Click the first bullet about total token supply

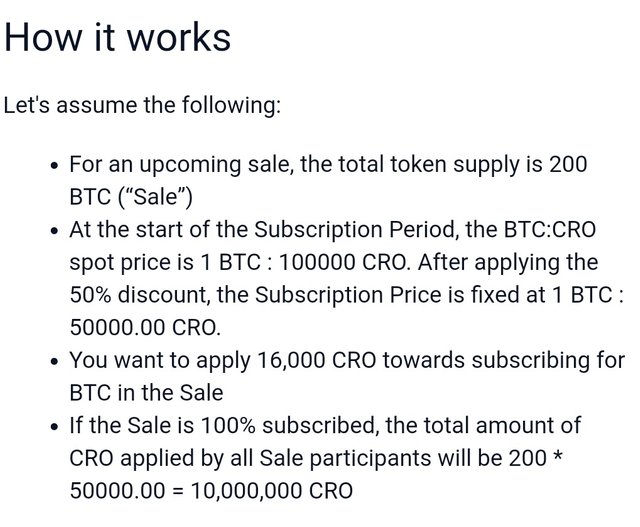328,180
